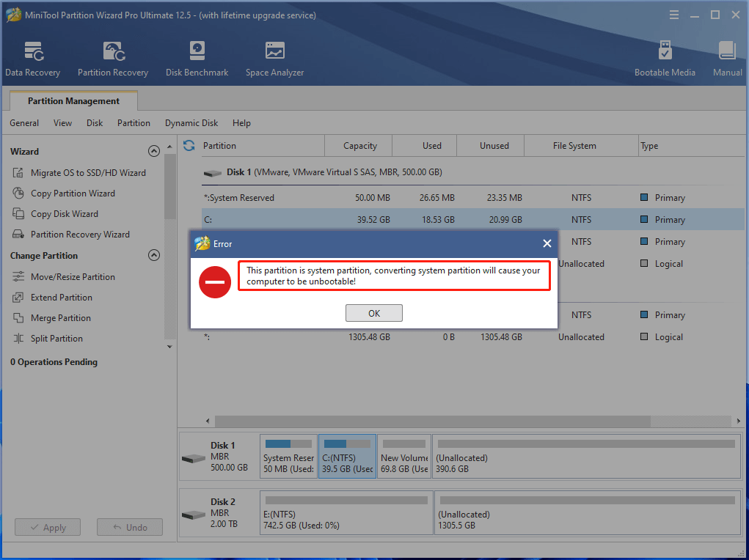749x560 pixels.
Task: Click the Extend Partition icon
Action: coord(18,298)
